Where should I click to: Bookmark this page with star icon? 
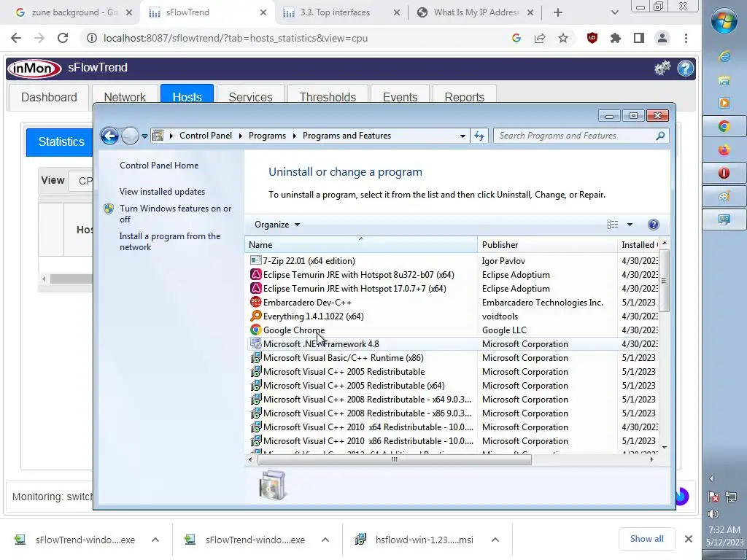tap(563, 38)
